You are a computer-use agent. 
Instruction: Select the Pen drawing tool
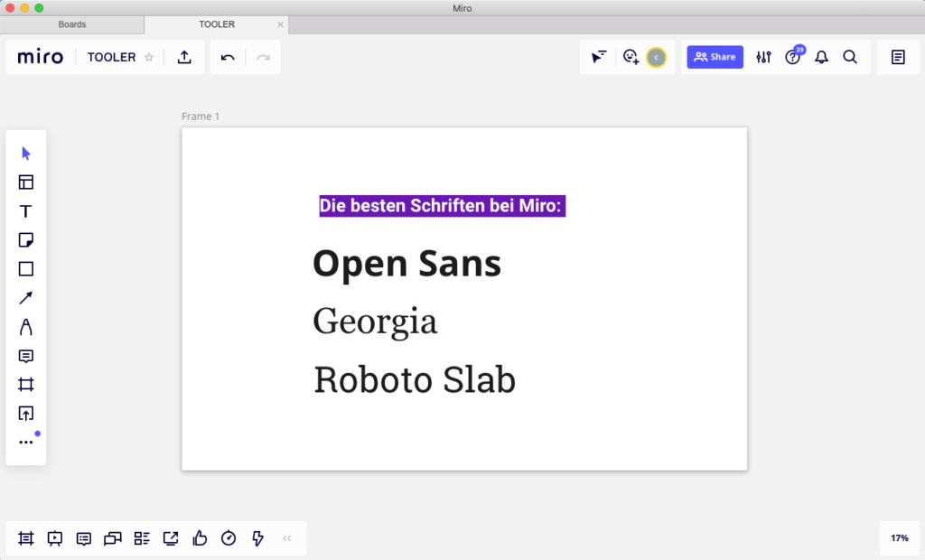26,327
